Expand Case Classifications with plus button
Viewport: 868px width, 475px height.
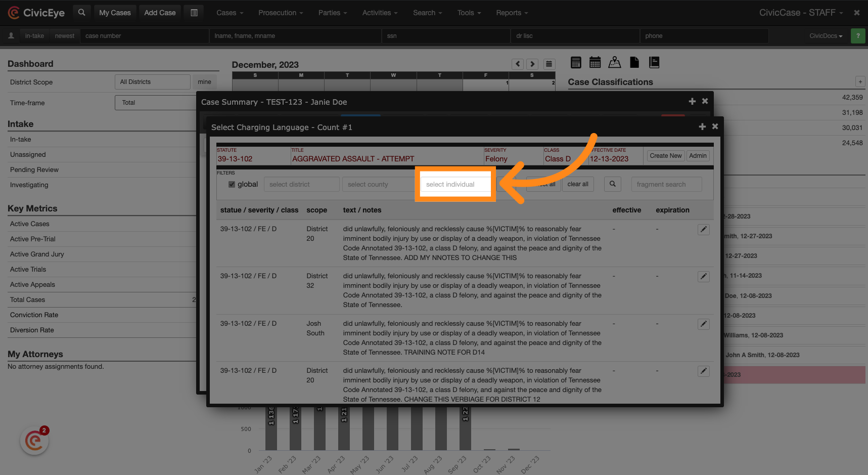[x=860, y=81]
